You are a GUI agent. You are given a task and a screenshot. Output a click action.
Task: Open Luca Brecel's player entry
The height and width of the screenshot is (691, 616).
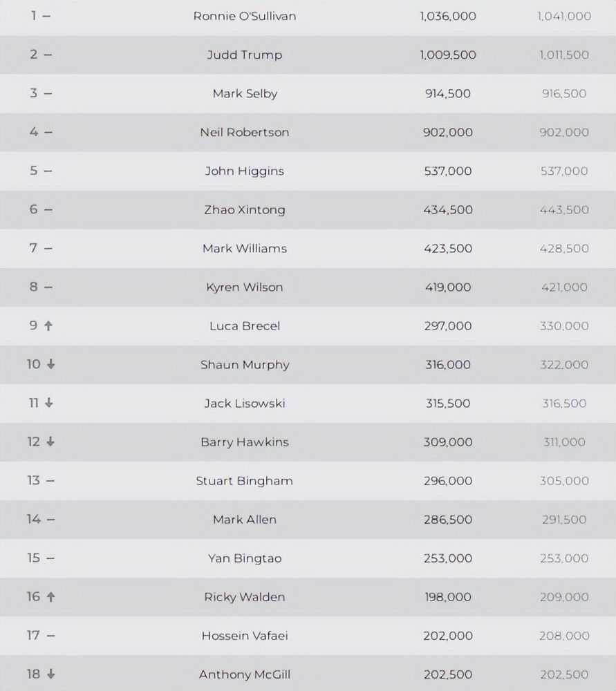245,326
